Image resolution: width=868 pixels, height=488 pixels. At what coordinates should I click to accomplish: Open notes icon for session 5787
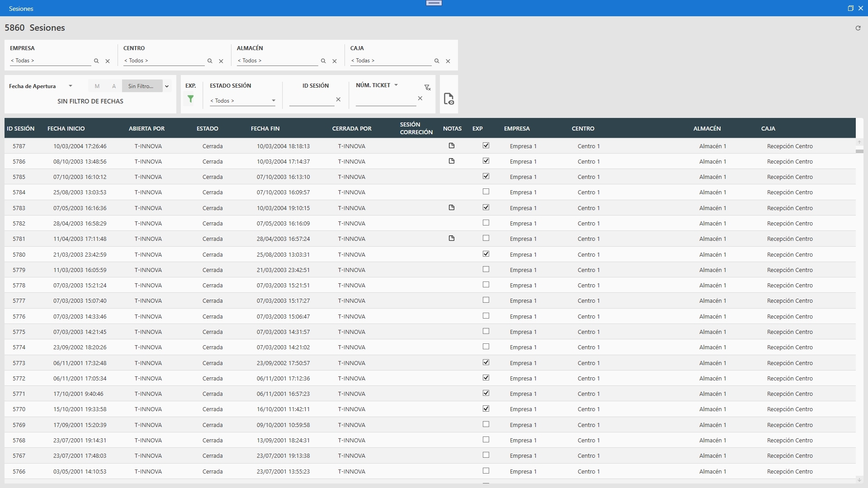451,146
